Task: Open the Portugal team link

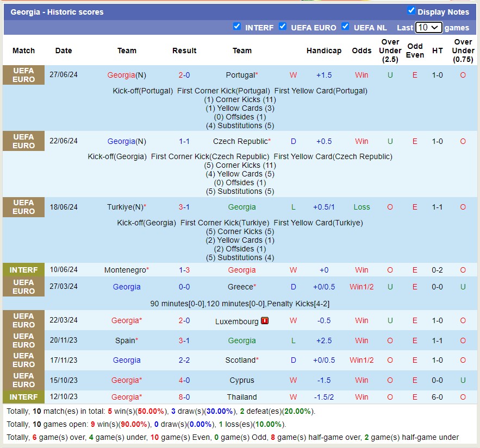Action: pyautogui.click(x=241, y=75)
